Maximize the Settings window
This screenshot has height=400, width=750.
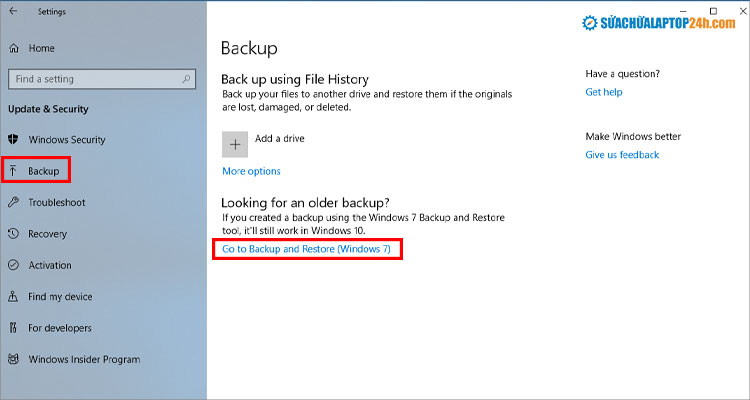[713, 11]
